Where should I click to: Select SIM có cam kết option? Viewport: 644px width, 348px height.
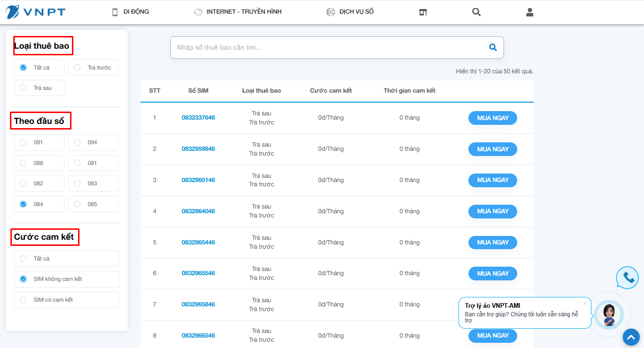(x=67, y=300)
